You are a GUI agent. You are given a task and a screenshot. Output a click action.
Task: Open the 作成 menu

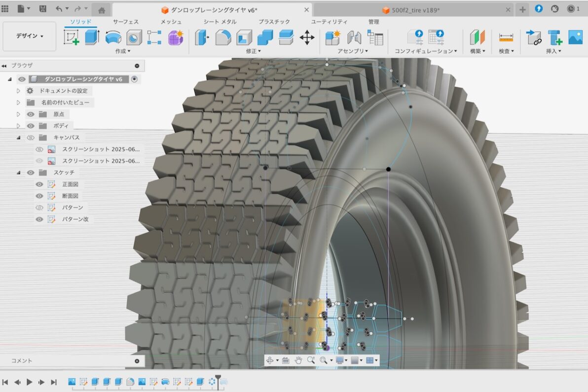[x=123, y=51]
